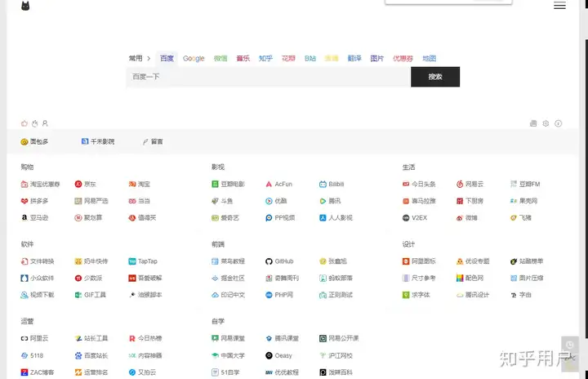
Task: Open the 人人影视 link
Action: coord(336,217)
